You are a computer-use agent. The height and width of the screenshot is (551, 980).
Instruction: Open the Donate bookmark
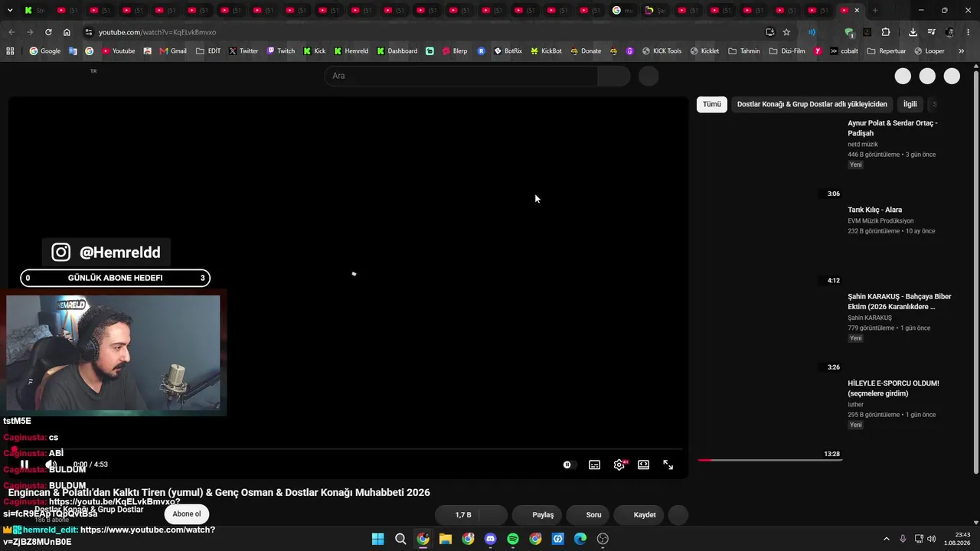pos(586,51)
